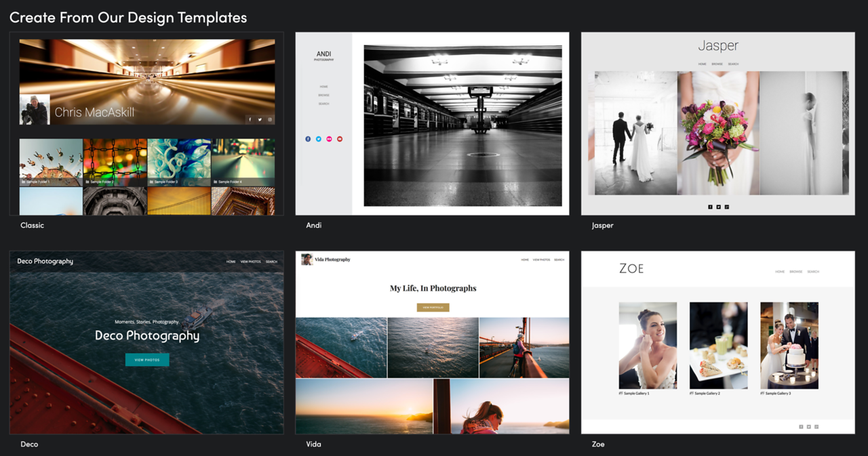
Task: Click HOME in Deco template navigation
Action: [231, 262]
